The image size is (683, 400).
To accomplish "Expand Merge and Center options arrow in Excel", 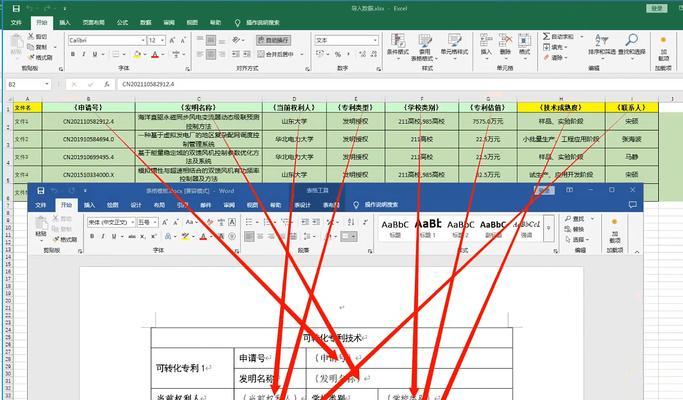I will click(302, 54).
